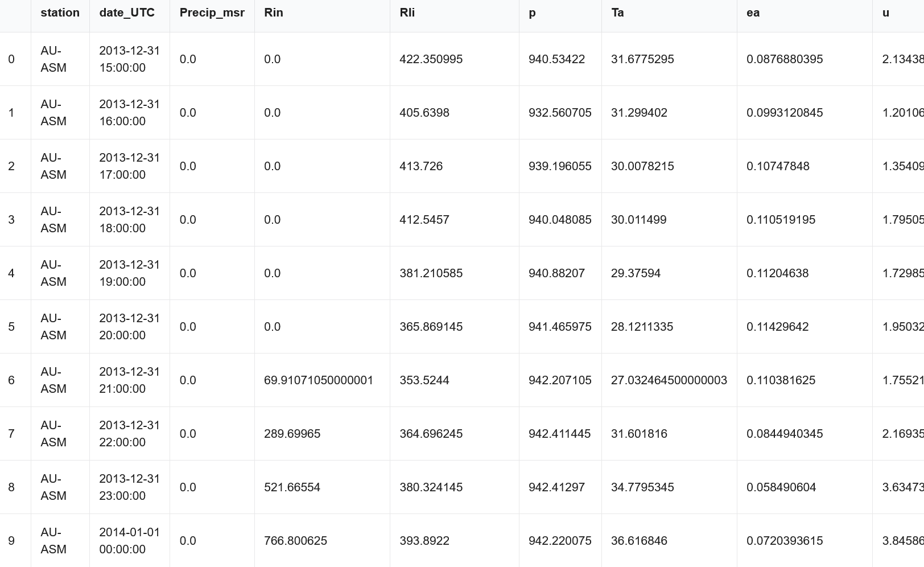Click the date_UTC column header
Screen dimensions: 924x567
[127, 13]
